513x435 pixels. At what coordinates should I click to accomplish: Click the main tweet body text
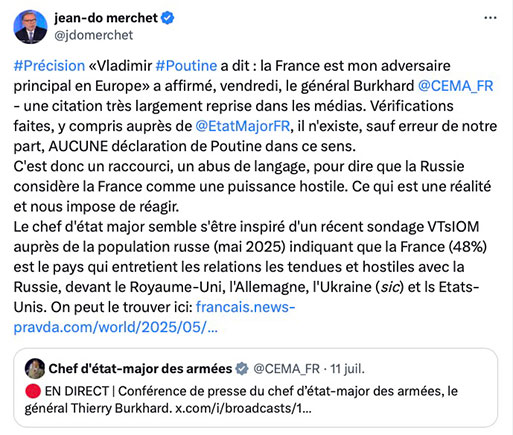[255, 196]
